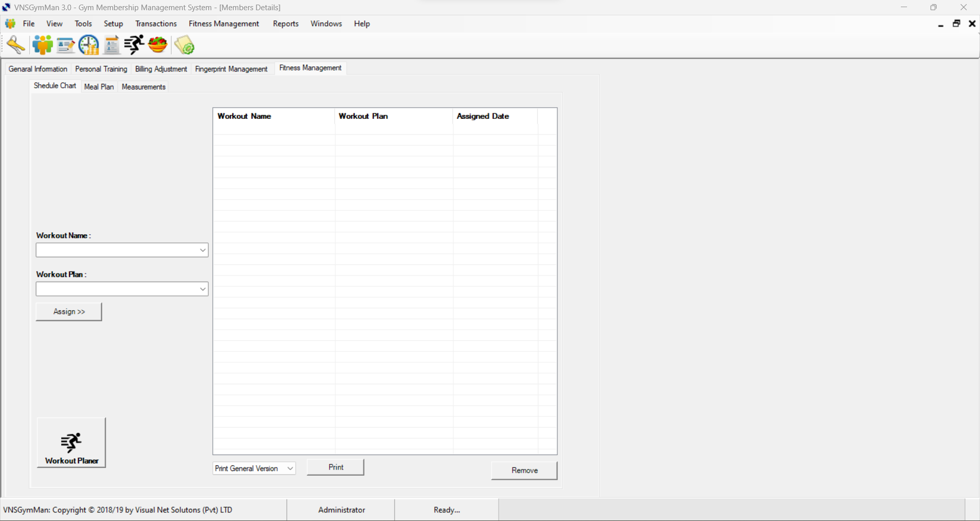980x521 pixels.
Task: Open the File menu
Action: click(29, 23)
